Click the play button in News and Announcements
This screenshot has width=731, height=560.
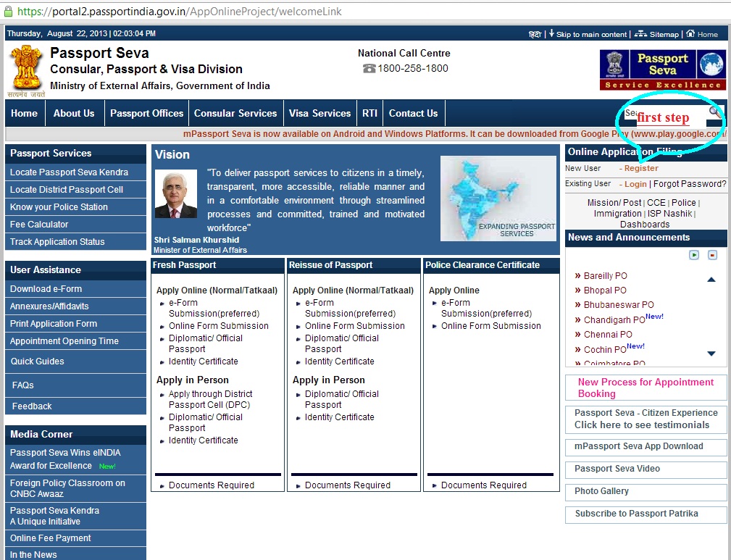(694, 255)
